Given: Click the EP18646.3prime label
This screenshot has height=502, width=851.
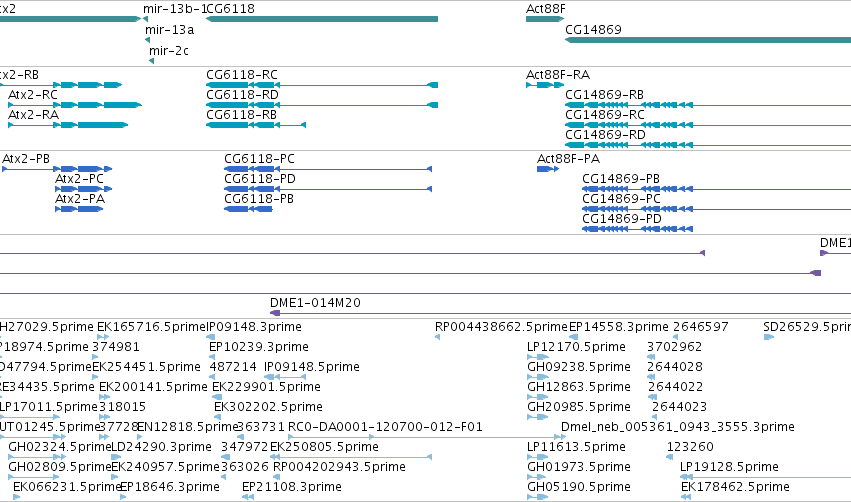Looking at the screenshot, I should (170, 488).
